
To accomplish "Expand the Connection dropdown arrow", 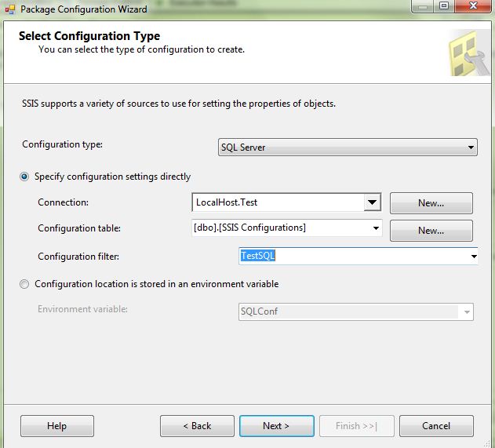I will tap(372, 203).
